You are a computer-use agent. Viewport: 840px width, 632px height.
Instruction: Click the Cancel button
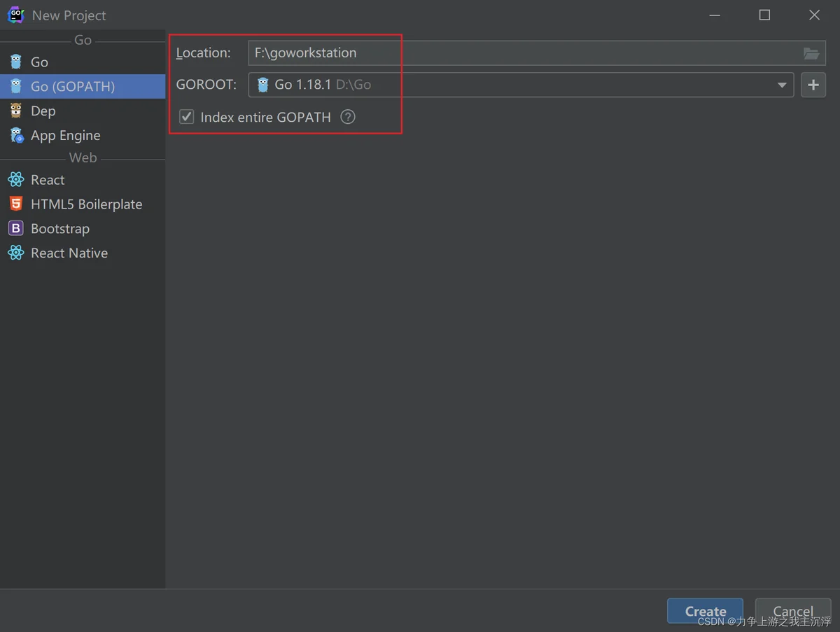tap(793, 611)
